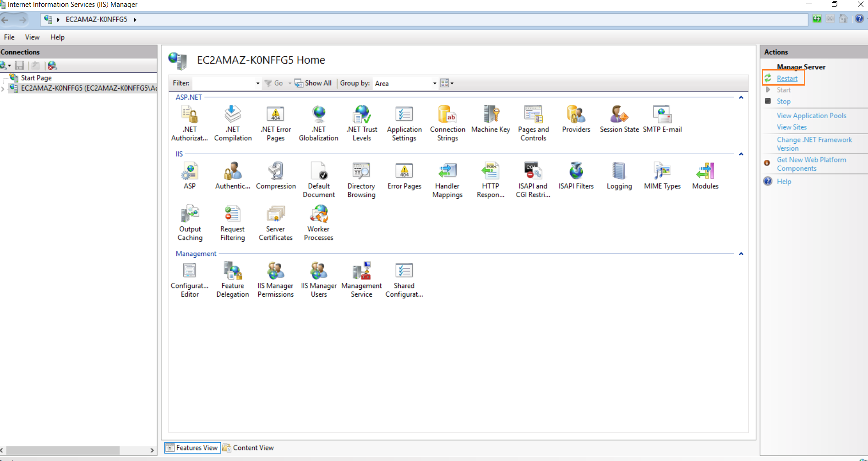Screen dimensions: 868x461
Task: Open the MIME Types feature
Action: (x=661, y=175)
